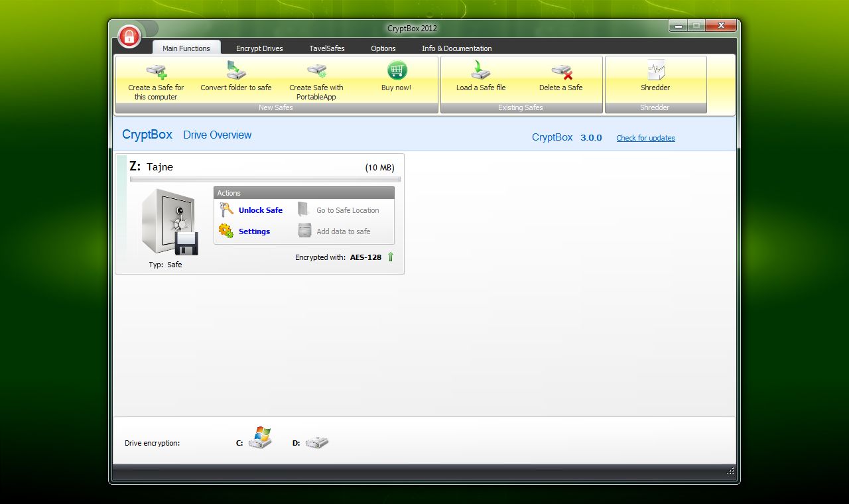Click the large safe image for Tajne
This screenshot has width=849, height=504.
point(170,221)
